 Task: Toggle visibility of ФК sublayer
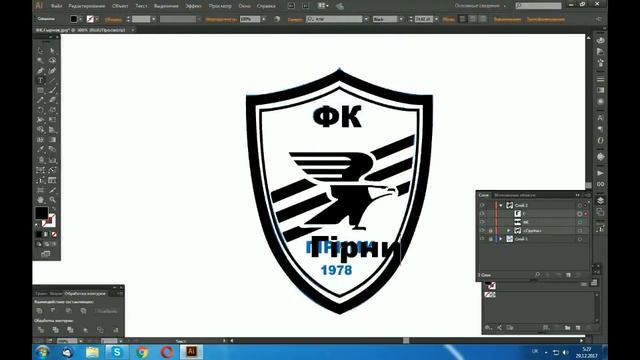coord(482,222)
